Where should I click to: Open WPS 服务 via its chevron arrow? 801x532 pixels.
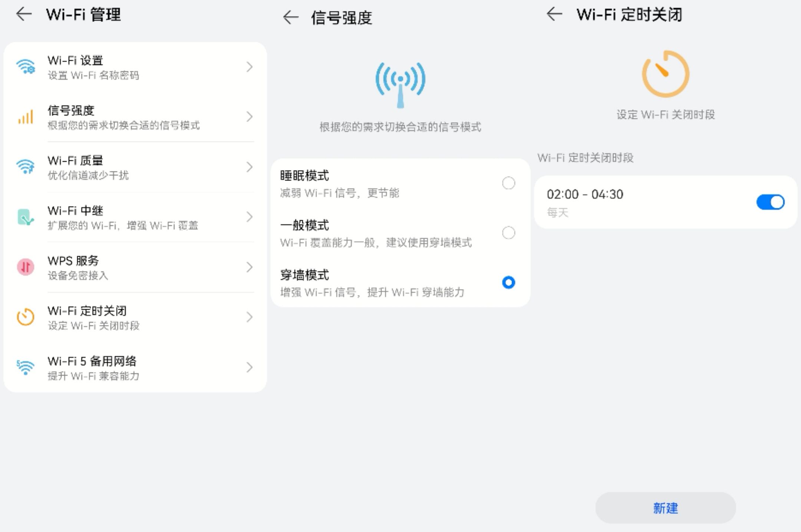click(250, 267)
